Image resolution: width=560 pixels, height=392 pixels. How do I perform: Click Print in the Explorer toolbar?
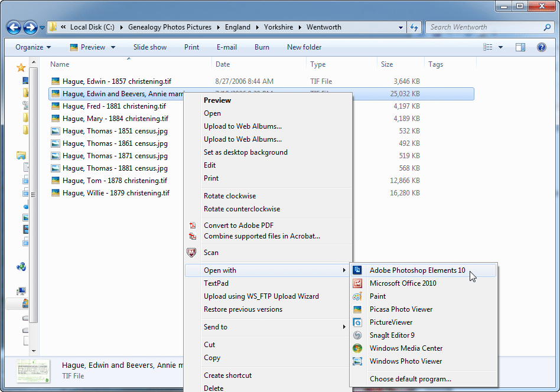191,47
